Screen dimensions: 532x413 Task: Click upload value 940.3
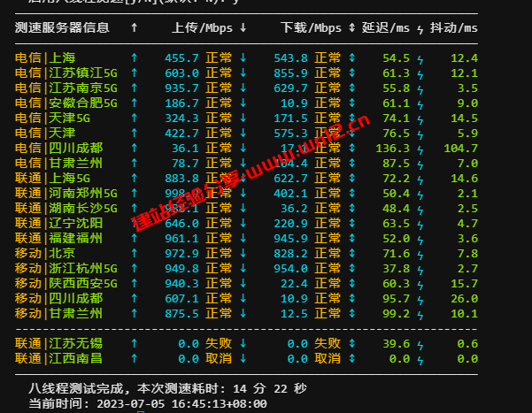pyautogui.click(x=181, y=284)
